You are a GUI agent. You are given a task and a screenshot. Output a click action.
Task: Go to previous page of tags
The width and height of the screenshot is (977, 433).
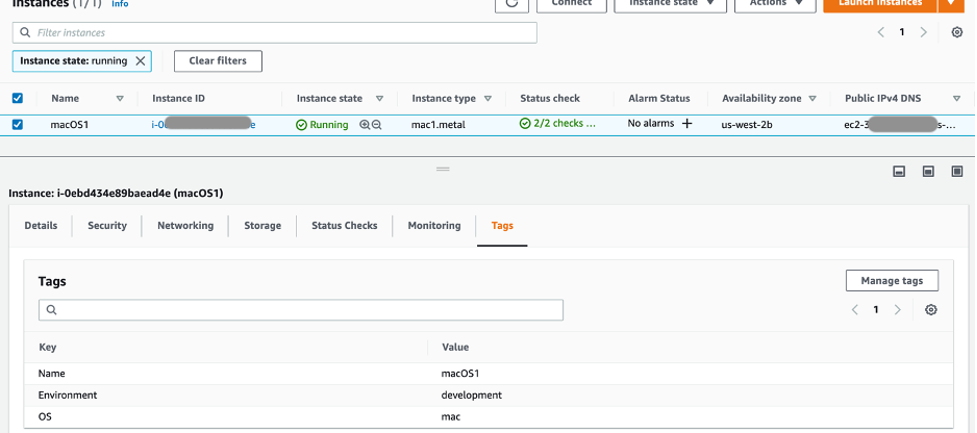tap(855, 310)
